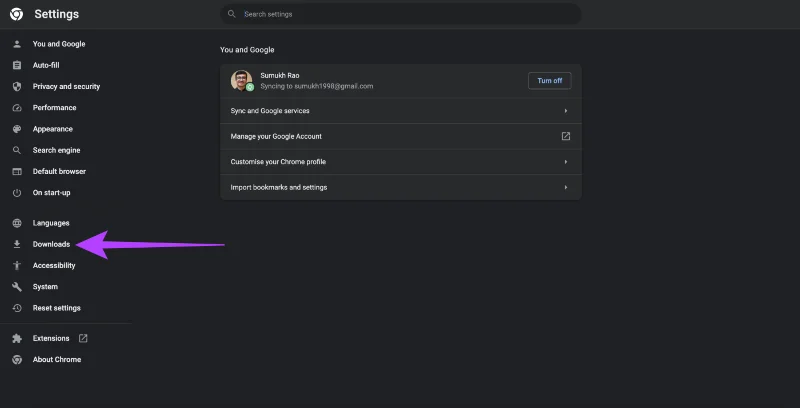Open Sync and Google services row

pyautogui.click(x=401, y=111)
